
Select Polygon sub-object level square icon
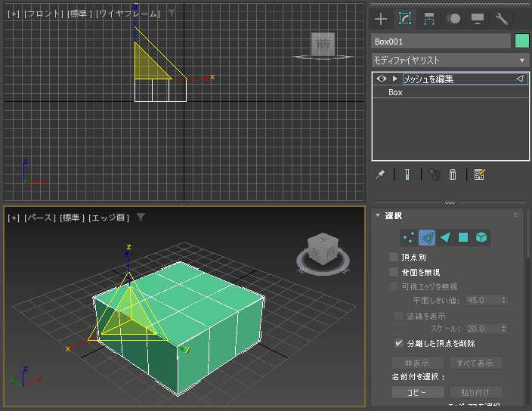coord(462,237)
